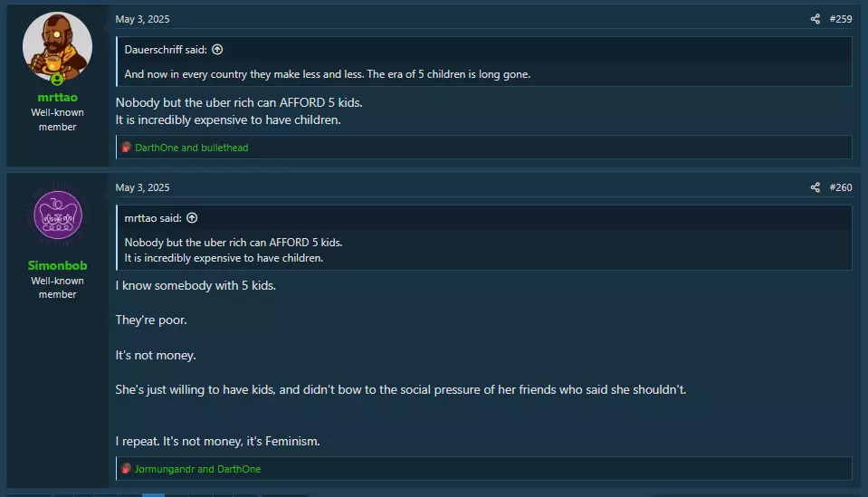This screenshot has width=868, height=497.
Task: Click May 3, 2025 date on post #259
Action: pyautogui.click(x=142, y=19)
